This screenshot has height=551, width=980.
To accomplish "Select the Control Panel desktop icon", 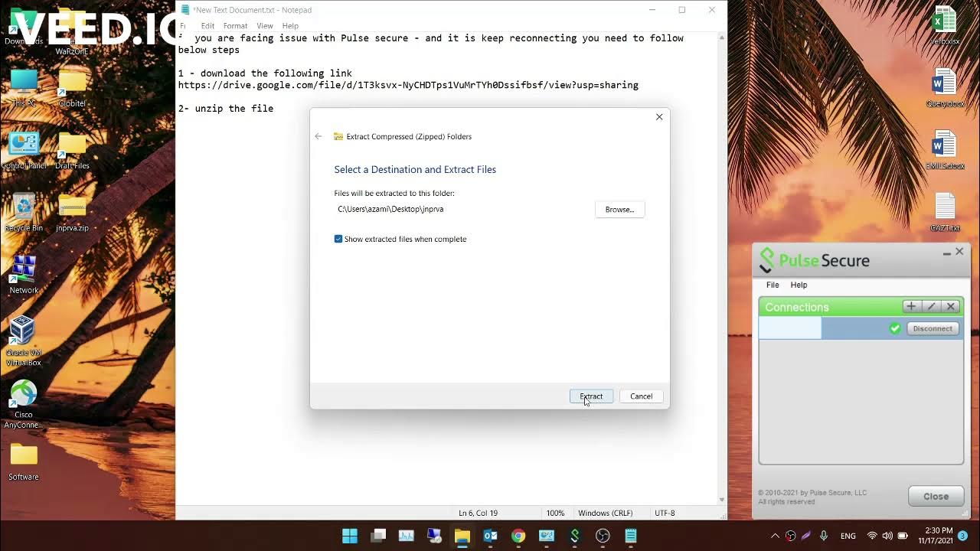I will coord(24,150).
